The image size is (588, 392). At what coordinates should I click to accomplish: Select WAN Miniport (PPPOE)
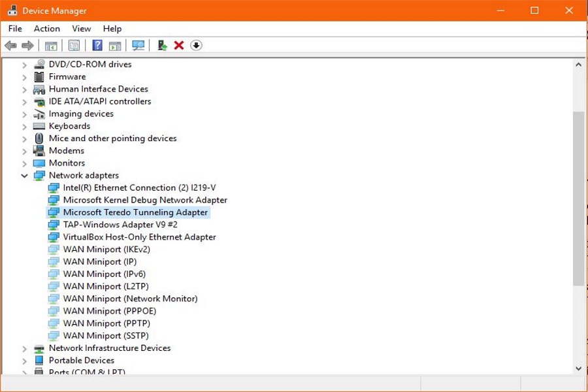(x=110, y=311)
